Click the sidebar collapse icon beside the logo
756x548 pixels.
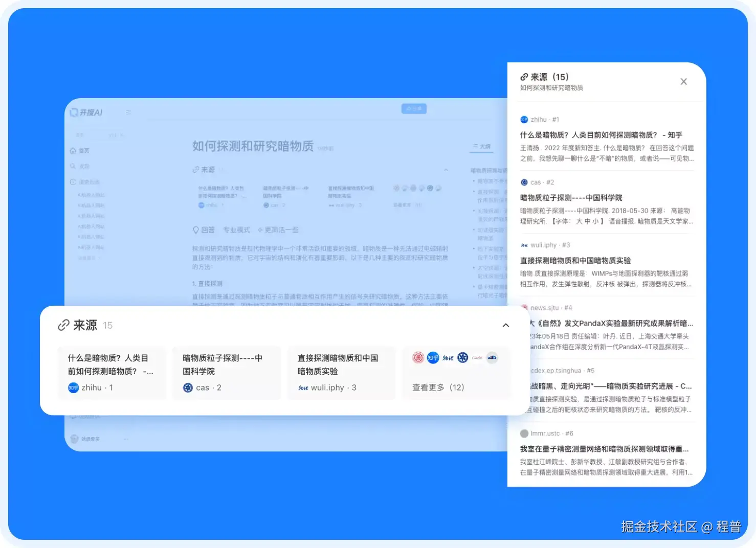click(x=128, y=112)
